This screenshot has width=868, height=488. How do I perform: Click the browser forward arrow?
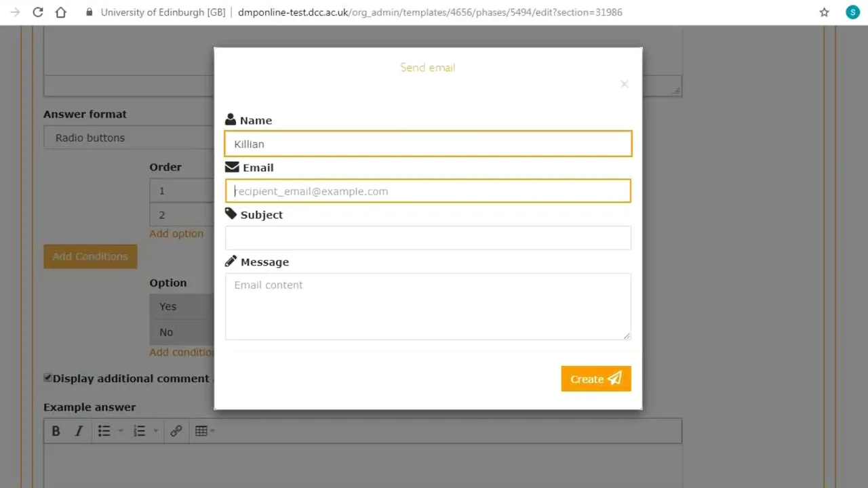pyautogui.click(x=15, y=12)
